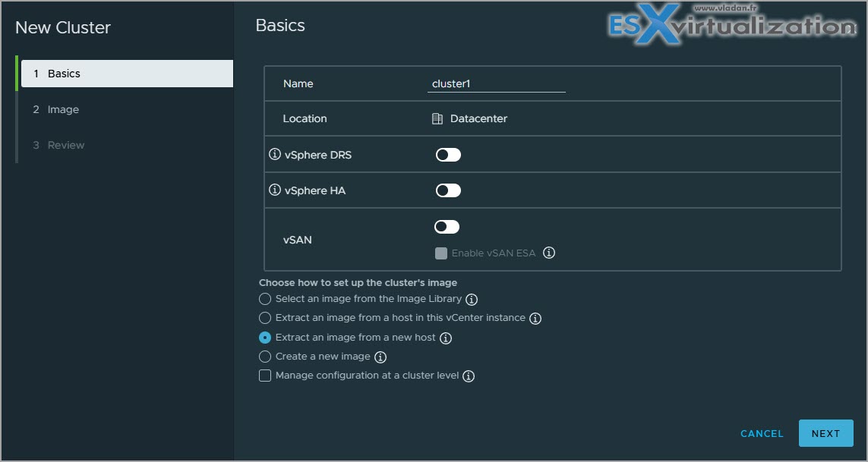Show info for cluster-level configuration

[469, 376]
